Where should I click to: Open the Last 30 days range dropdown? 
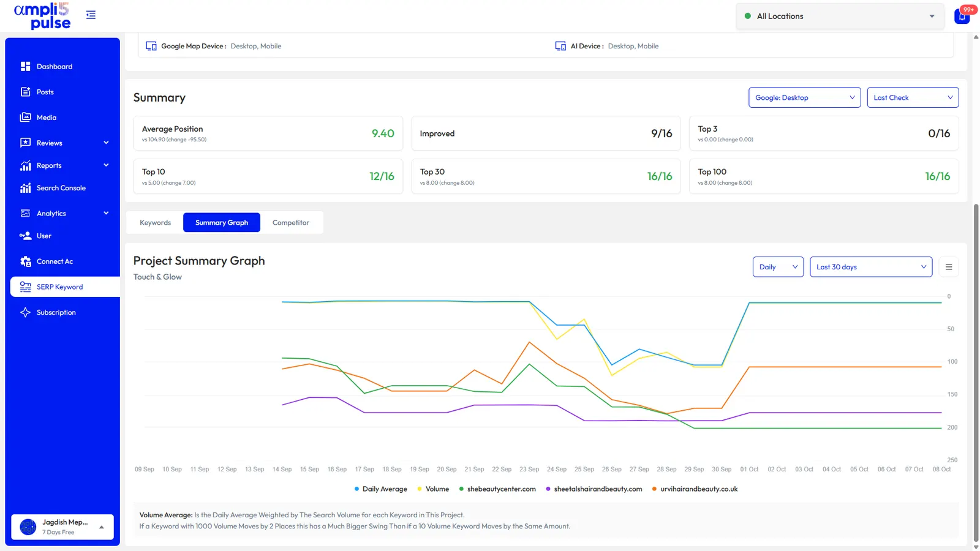pyautogui.click(x=871, y=267)
